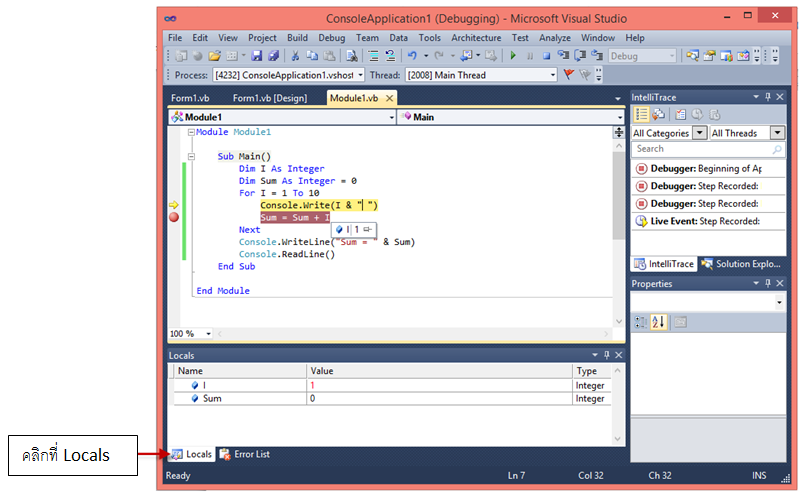Switch to the Form1.vb [Design] tab
Screen dimensions: 804x497
[x=270, y=98]
